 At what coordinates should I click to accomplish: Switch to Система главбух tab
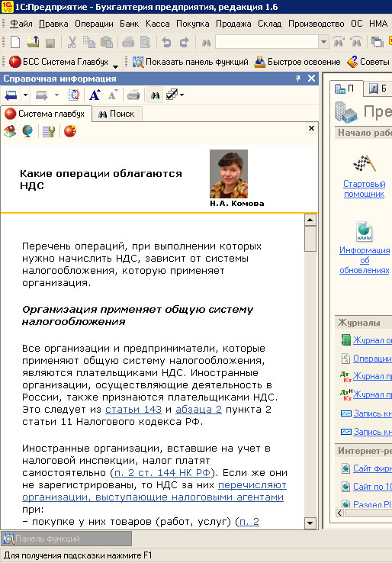(x=46, y=114)
